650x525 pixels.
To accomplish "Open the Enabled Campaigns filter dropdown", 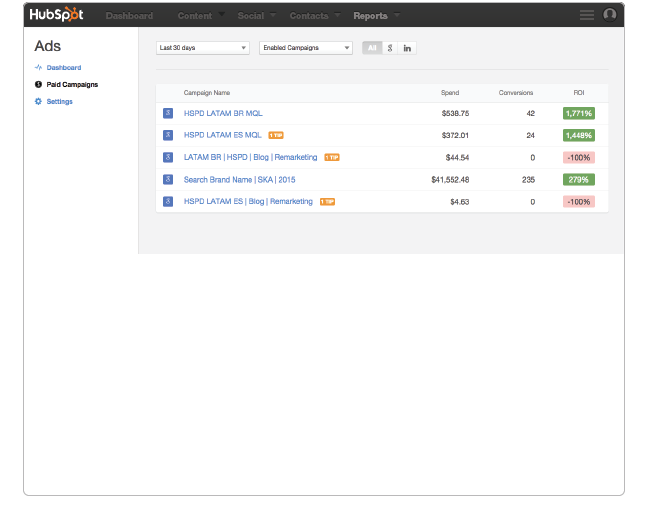I will point(305,48).
